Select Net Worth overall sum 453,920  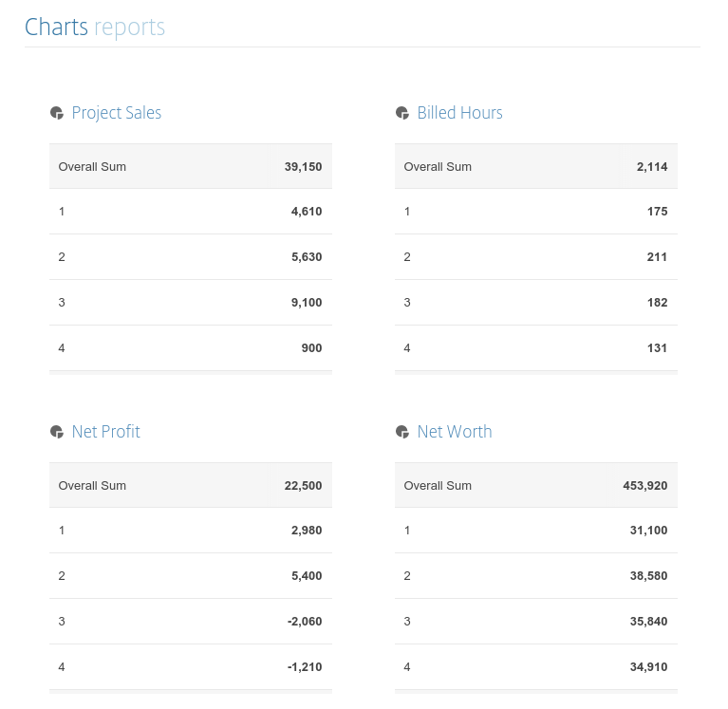[644, 486]
